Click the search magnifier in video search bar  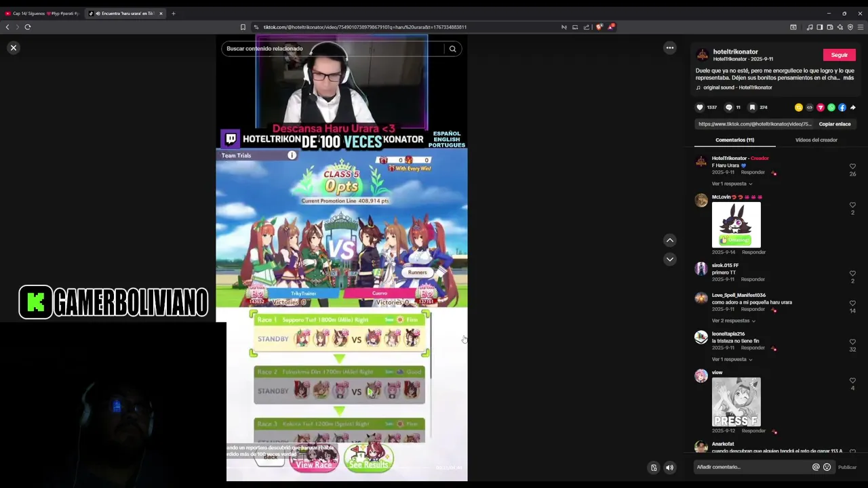(452, 49)
